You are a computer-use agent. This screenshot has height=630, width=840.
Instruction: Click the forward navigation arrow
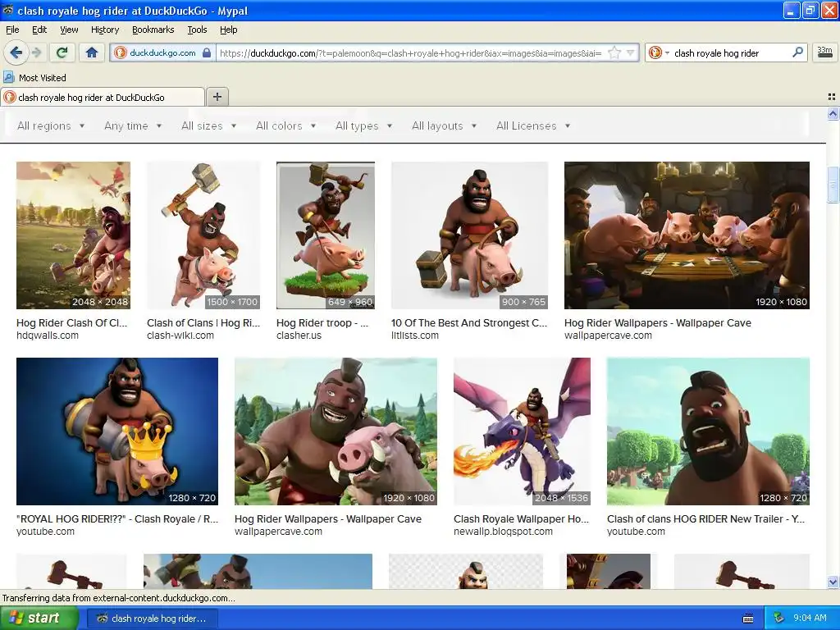click(x=36, y=52)
